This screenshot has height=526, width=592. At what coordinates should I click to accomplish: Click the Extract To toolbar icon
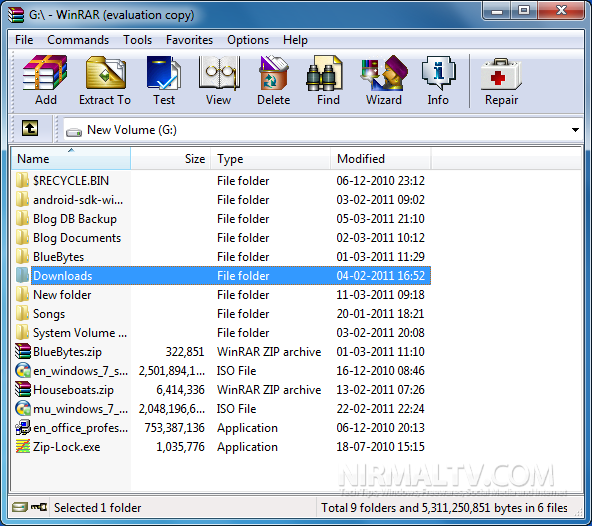105,73
